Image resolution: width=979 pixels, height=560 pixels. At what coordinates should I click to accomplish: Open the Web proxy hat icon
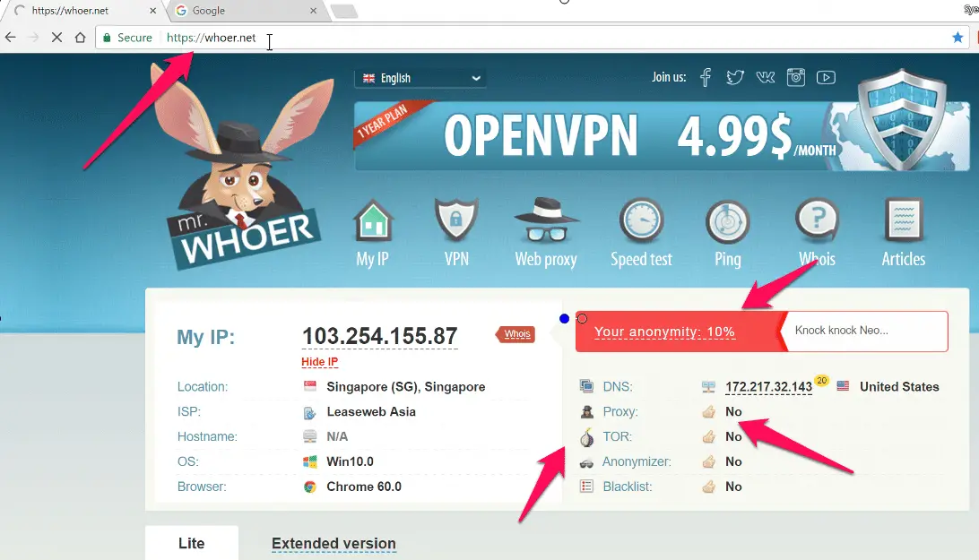click(546, 220)
